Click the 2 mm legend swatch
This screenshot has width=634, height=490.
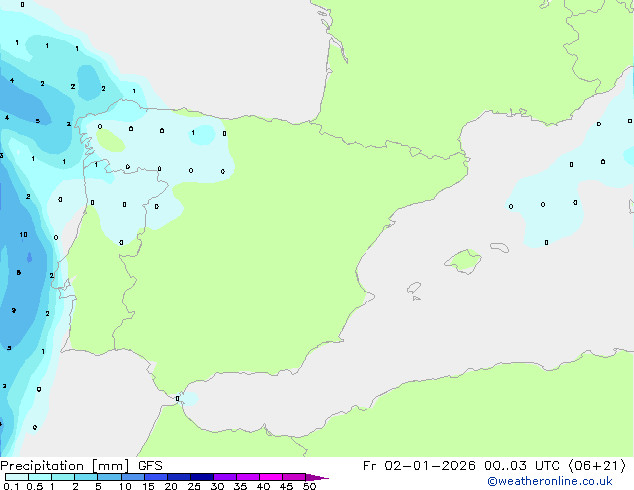point(86,477)
